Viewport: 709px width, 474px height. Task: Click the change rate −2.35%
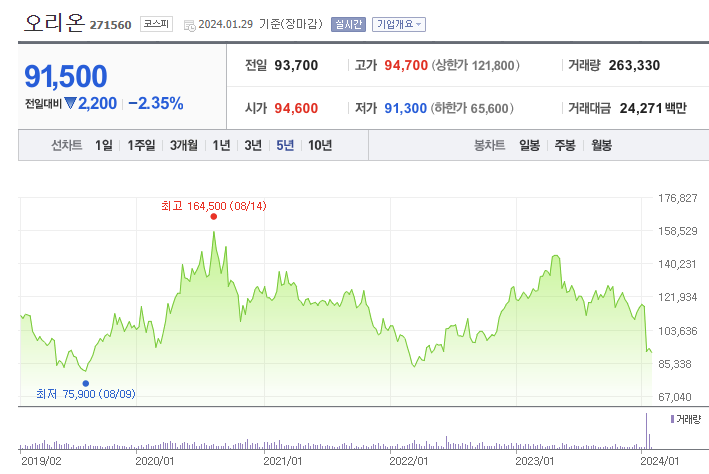(x=156, y=103)
